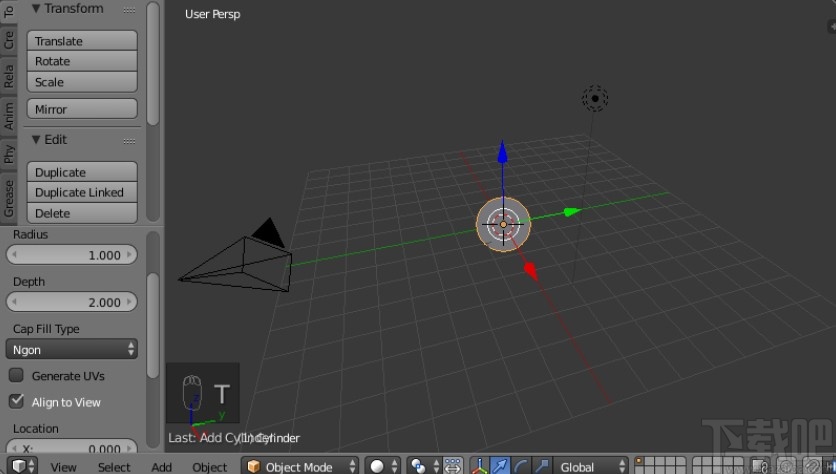Click the operator panel scrollbar
Screen dimensions: 836x474
tap(153, 325)
